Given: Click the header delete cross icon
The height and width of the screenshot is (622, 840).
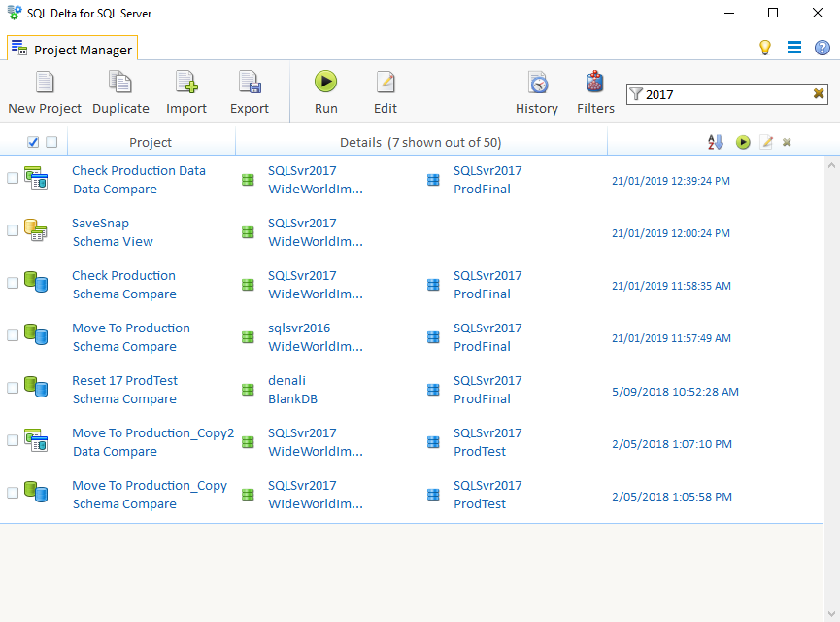Looking at the screenshot, I should pos(787,142).
